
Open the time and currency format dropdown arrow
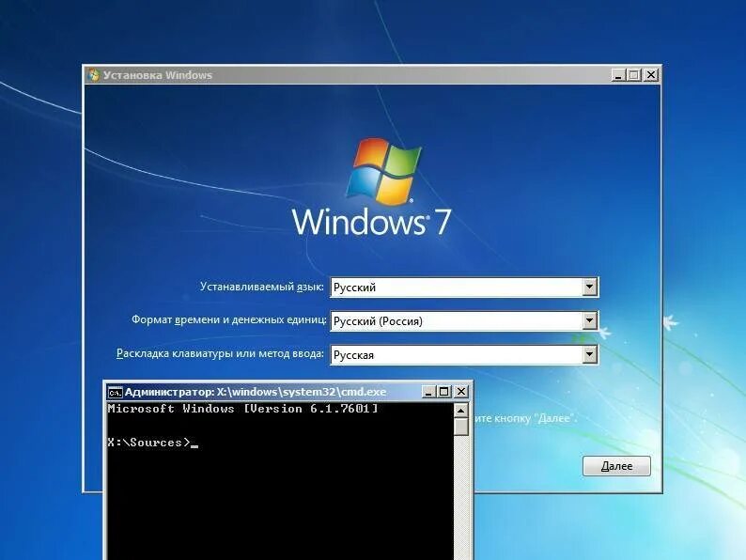pos(589,320)
